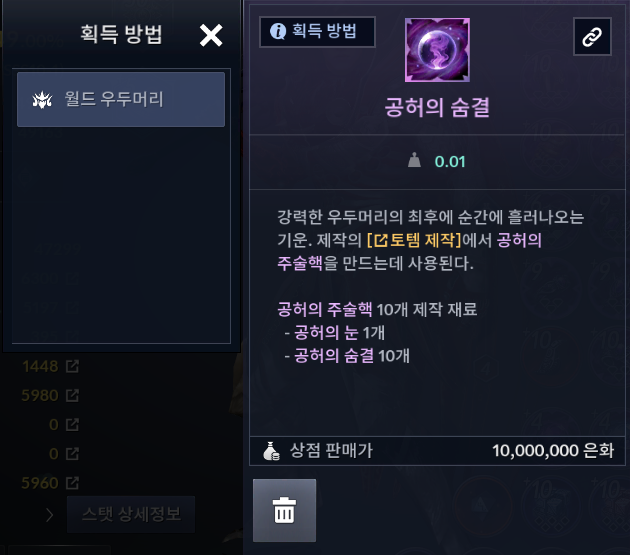Open the 스탯 상세정보 button
The width and height of the screenshot is (630, 555).
(131, 514)
